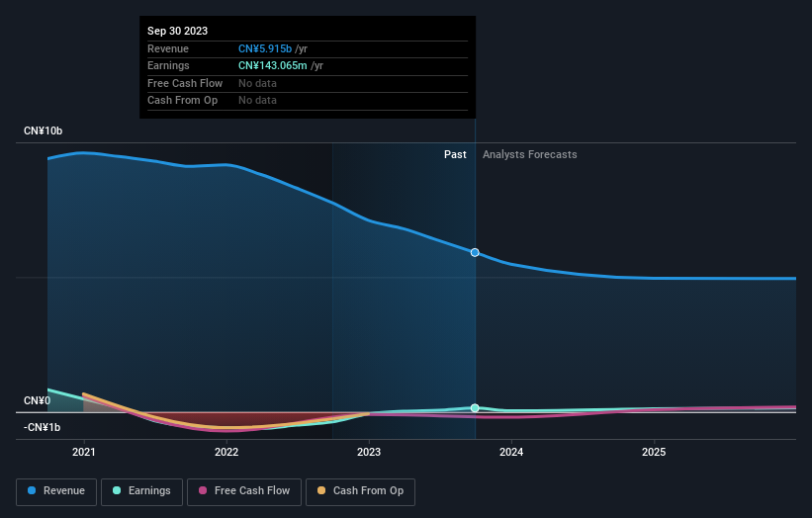Click the Cash From Op row label in tooltip

182,101
